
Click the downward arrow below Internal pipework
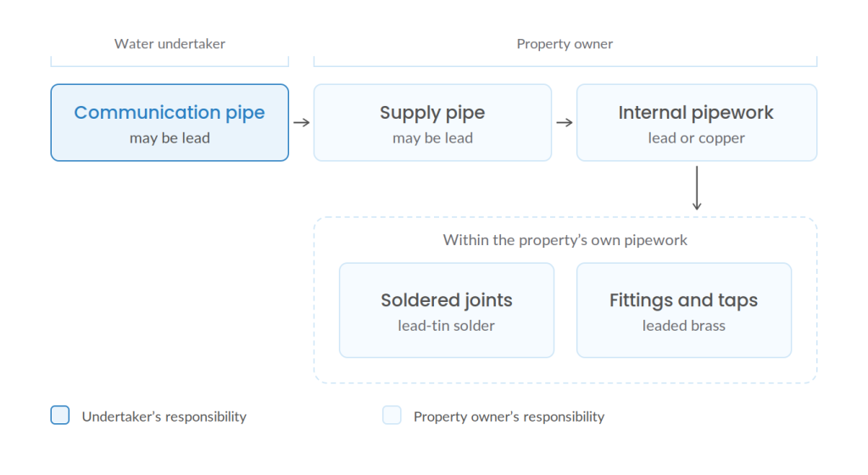[x=697, y=188]
